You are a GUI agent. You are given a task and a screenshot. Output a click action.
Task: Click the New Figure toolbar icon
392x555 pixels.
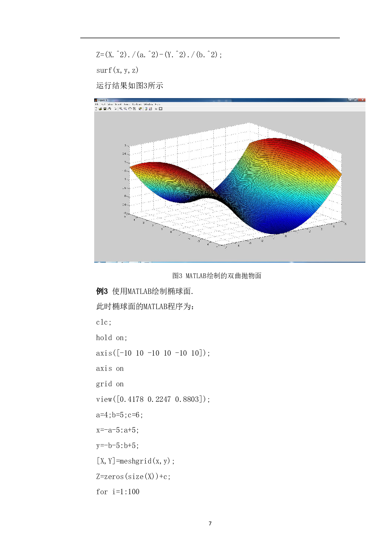(96, 109)
